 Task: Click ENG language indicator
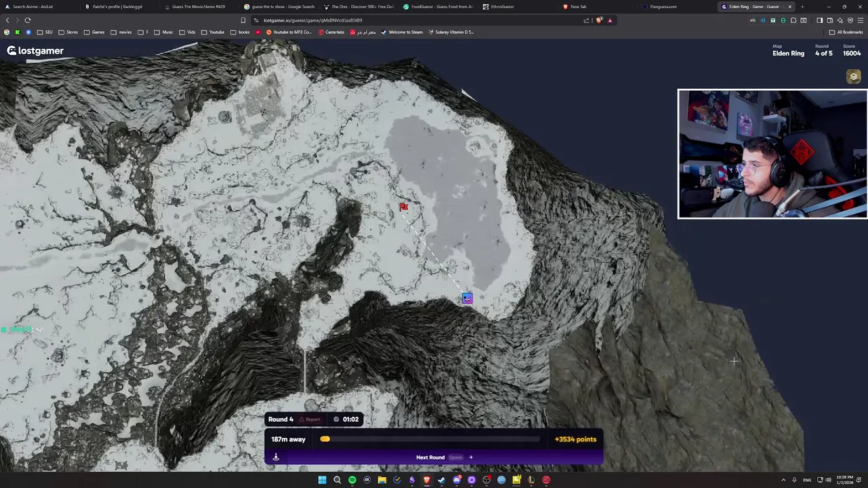pos(807,480)
